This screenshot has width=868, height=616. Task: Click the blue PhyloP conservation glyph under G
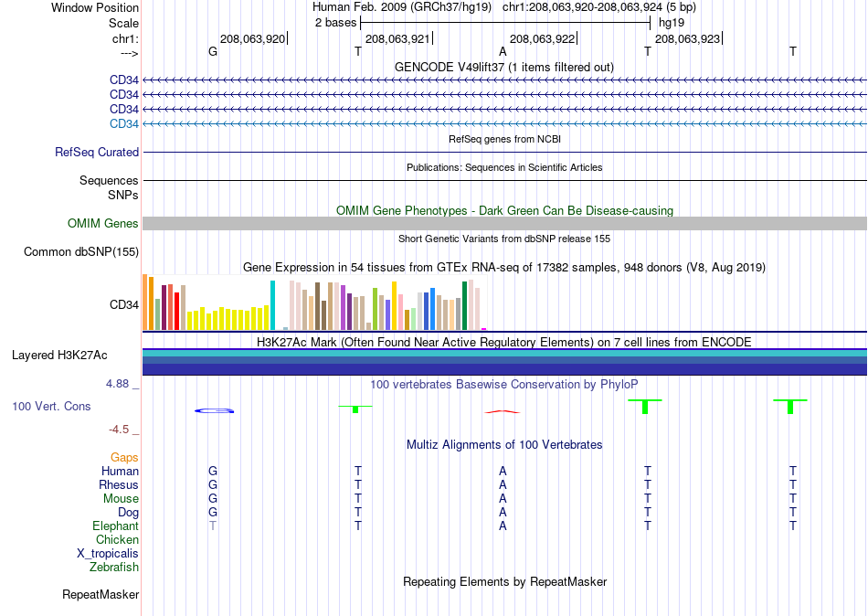214,410
